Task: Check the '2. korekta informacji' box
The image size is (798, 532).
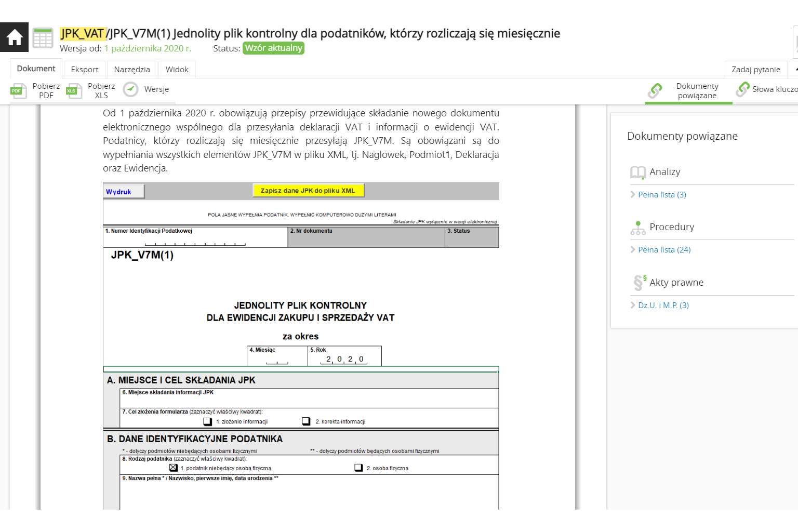Action: (x=306, y=421)
